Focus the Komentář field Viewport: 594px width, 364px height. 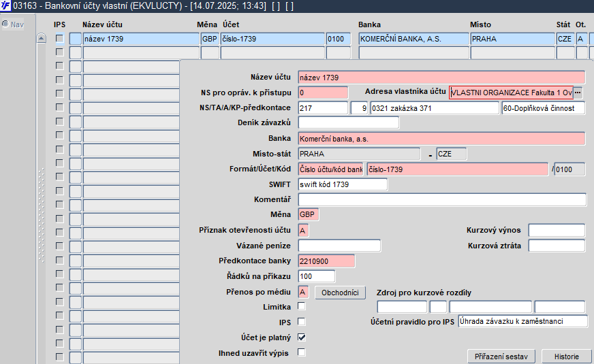[442, 199]
